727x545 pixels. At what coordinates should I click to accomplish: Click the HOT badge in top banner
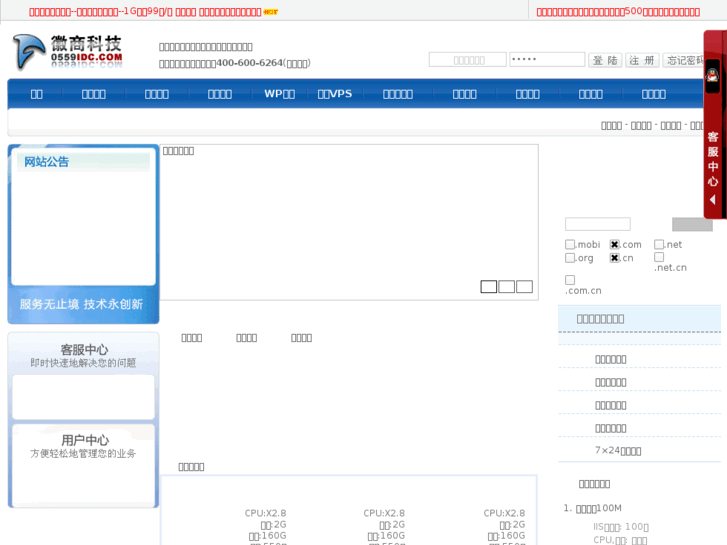[270, 12]
